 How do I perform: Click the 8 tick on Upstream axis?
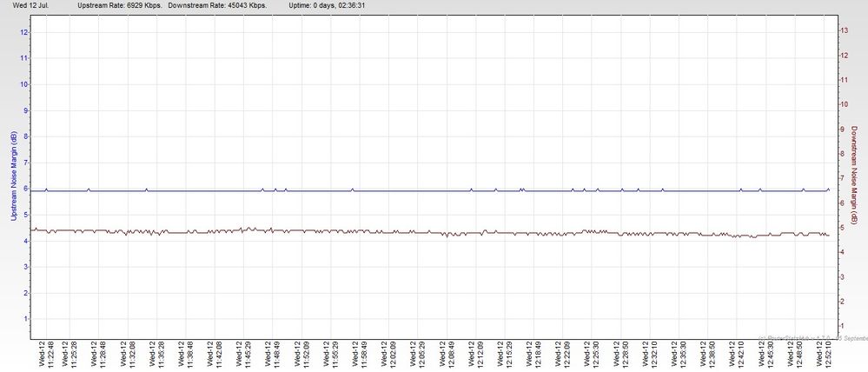25,136
